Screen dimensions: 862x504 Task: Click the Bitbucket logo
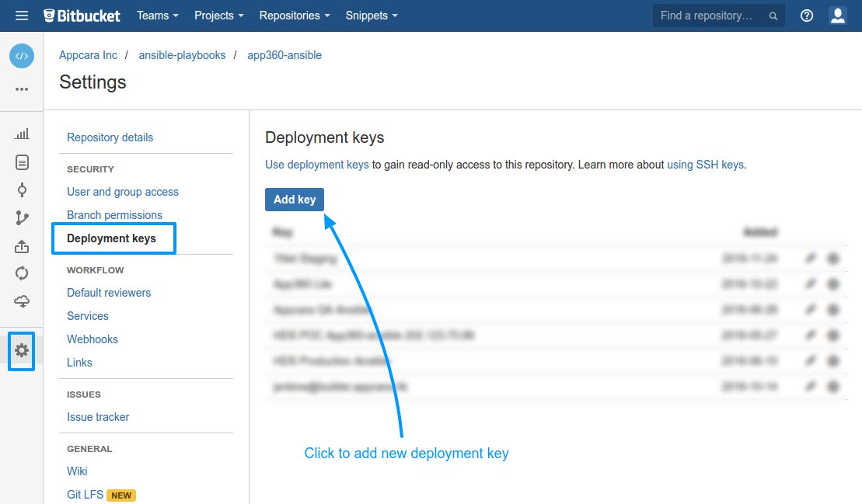[x=82, y=16]
